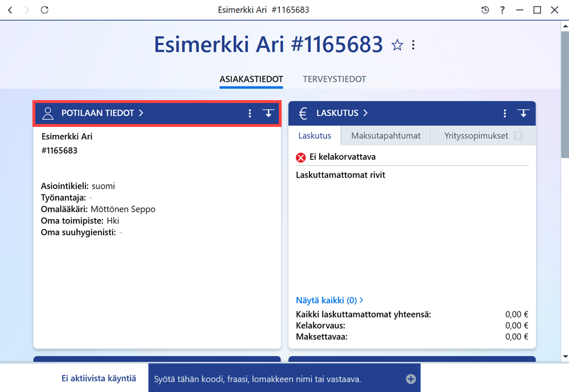Collapse the Potilaan tiedot panel arrow

coord(269,113)
